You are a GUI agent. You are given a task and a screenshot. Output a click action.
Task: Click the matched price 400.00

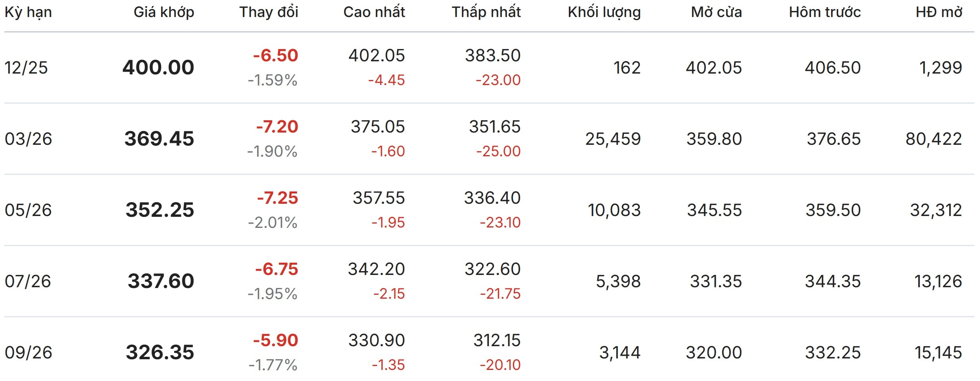click(x=158, y=68)
